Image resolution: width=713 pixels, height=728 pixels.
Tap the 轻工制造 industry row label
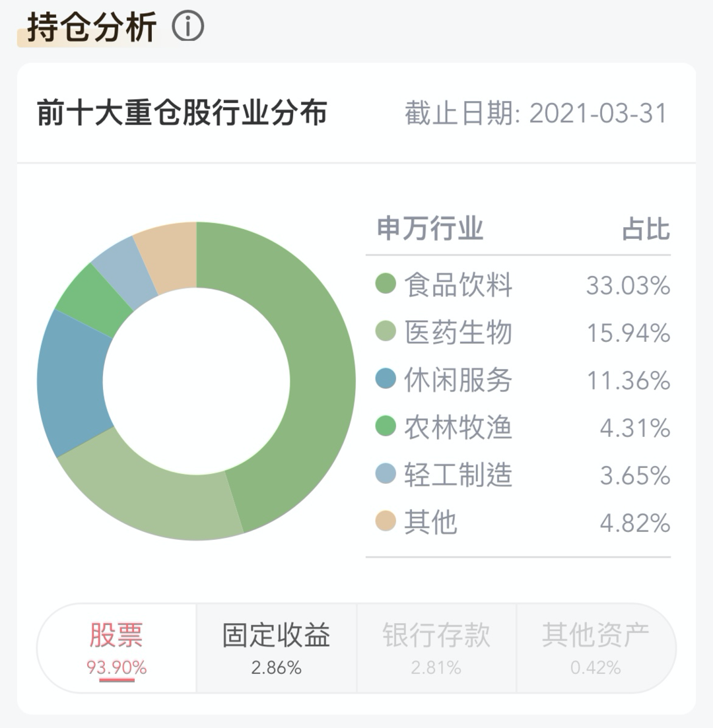tap(458, 475)
